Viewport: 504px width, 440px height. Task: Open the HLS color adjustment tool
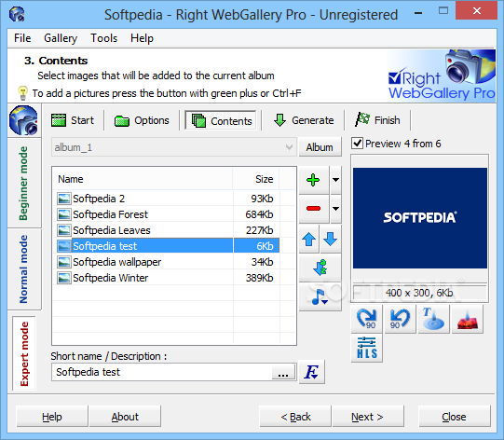coord(367,348)
